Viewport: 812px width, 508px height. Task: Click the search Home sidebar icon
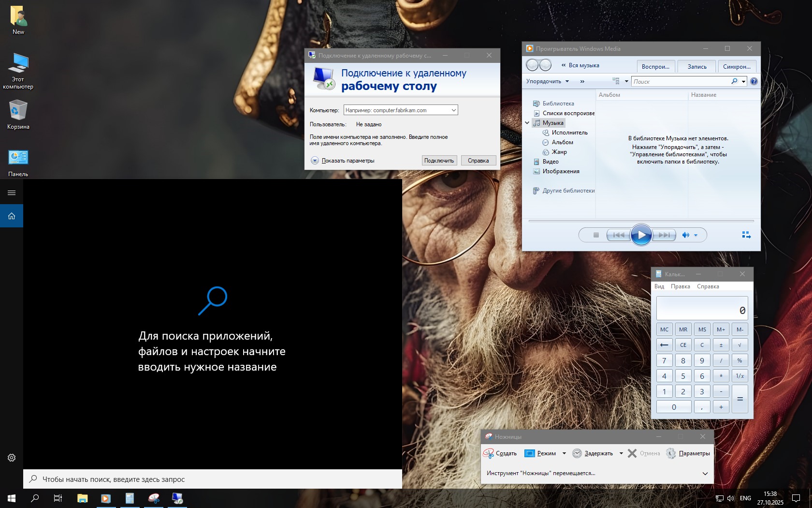[12, 216]
